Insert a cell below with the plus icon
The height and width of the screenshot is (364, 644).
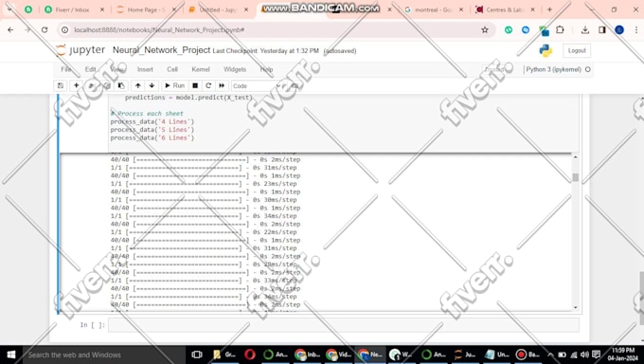pos(76,85)
